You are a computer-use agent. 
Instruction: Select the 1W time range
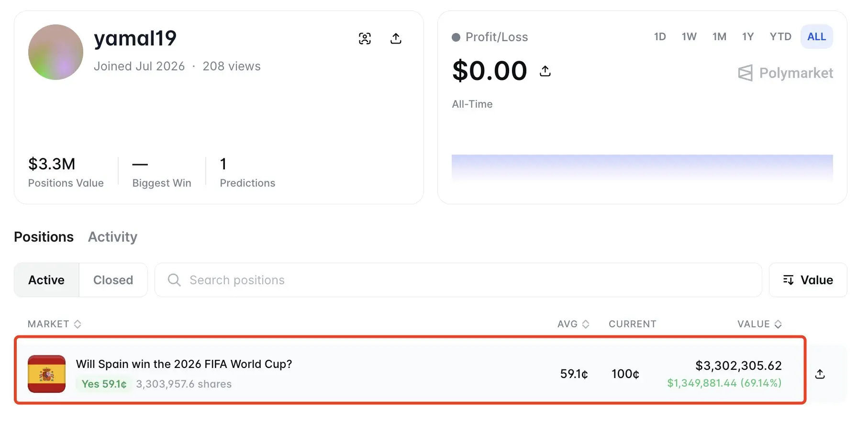(x=689, y=37)
